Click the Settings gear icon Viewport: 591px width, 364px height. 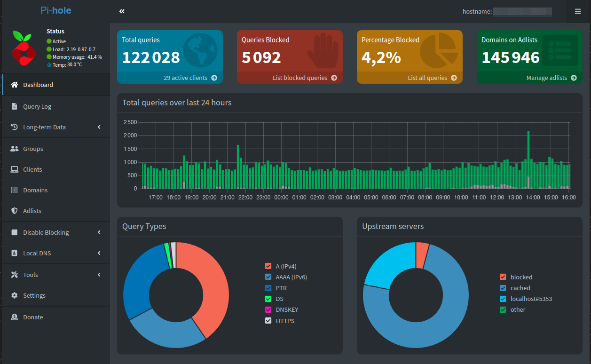14,295
